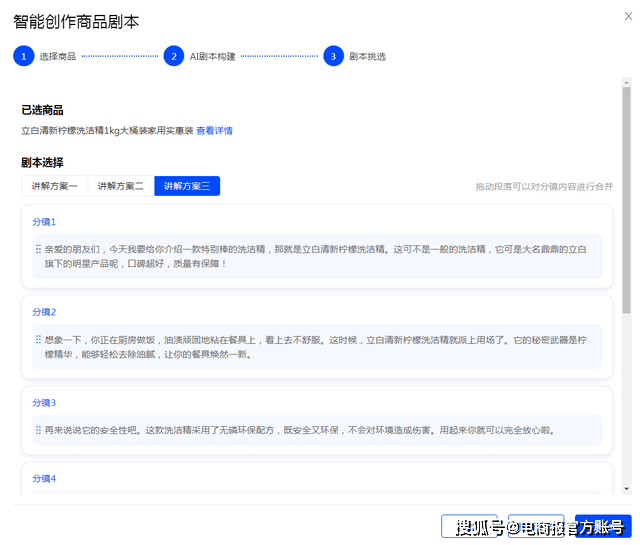Viewport: 640px width, 545px height.
Task: Click 分镜1 script text about 立白清新柠檬洗洁精
Action: (x=316, y=256)
